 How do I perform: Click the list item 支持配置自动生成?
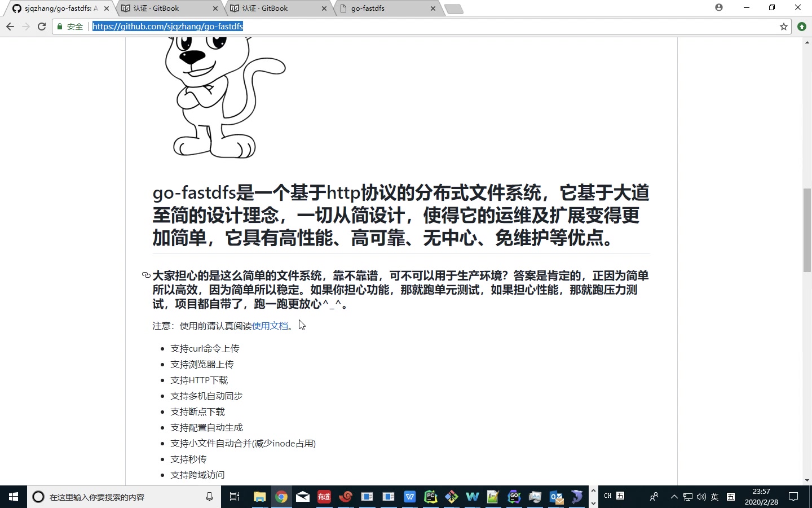tap(206, 428)
